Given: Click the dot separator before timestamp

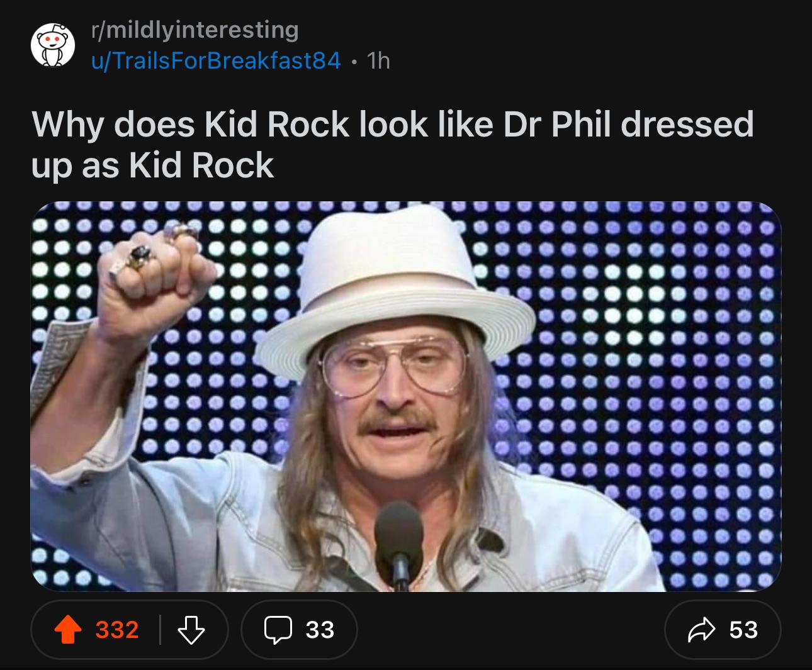Looking at the screenshot, I should click(x=354, y=62).
